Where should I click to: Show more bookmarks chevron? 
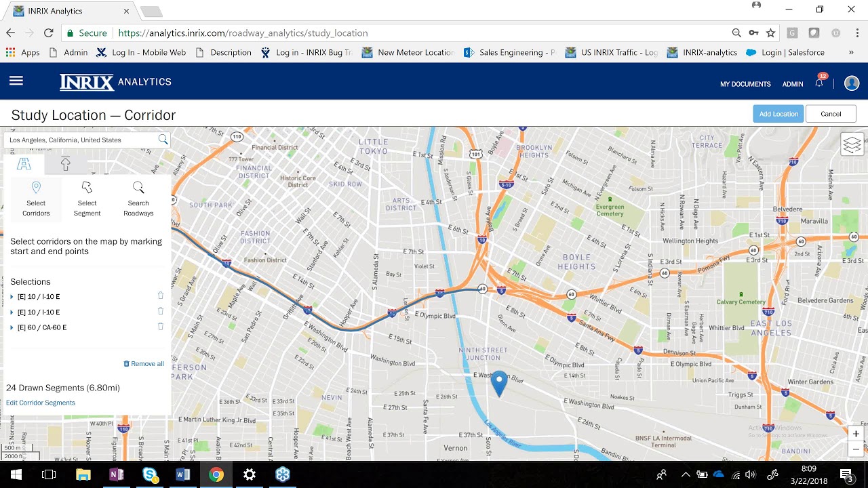[851, 52]
